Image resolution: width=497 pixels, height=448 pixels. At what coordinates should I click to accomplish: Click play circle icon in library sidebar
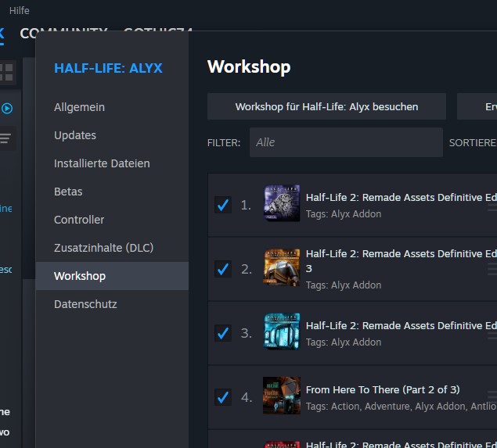(x=7, y=109)
